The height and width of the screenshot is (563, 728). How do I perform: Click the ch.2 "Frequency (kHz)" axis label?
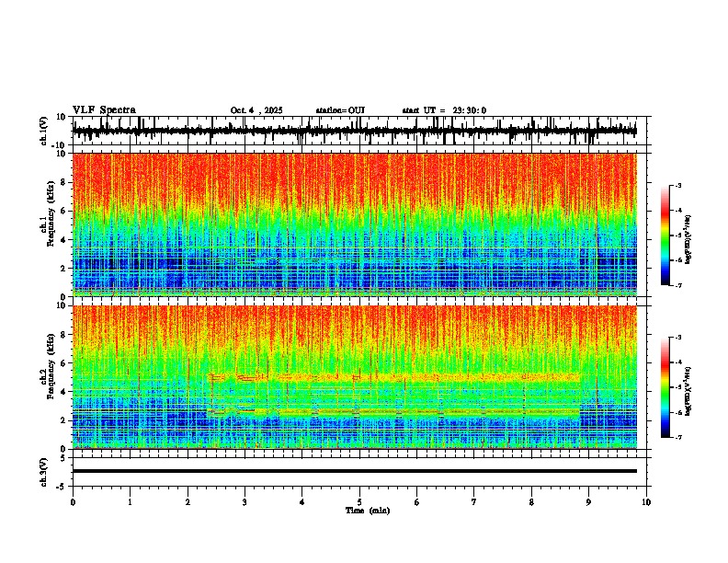(51, 366)
